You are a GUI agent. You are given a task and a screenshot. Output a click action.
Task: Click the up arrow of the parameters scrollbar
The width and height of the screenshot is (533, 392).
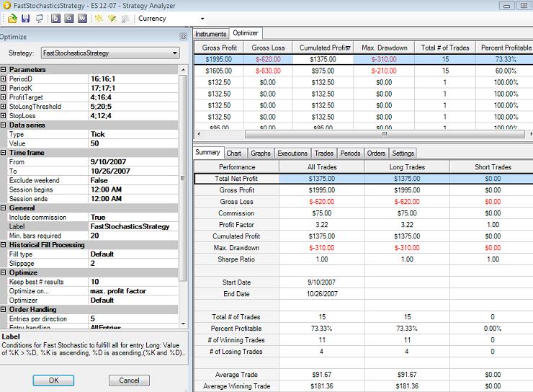tap(183, 70)
